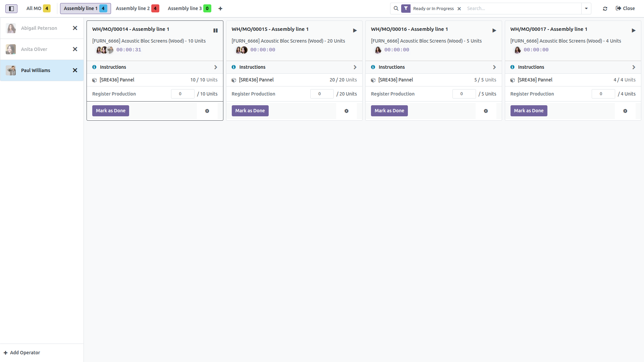Click the 4 / 4 Units Pannel quantity
This screenshot has width=644, height=362.
point(625,80)
